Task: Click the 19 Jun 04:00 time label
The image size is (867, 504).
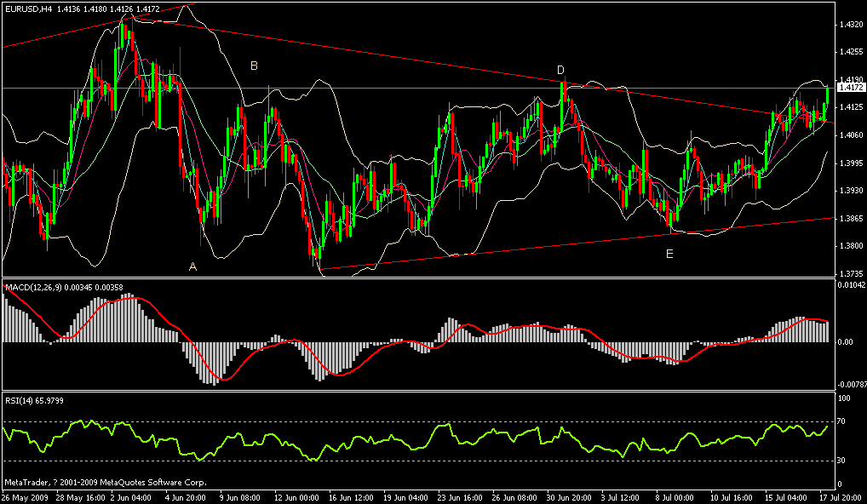Action: click(406, 498)
